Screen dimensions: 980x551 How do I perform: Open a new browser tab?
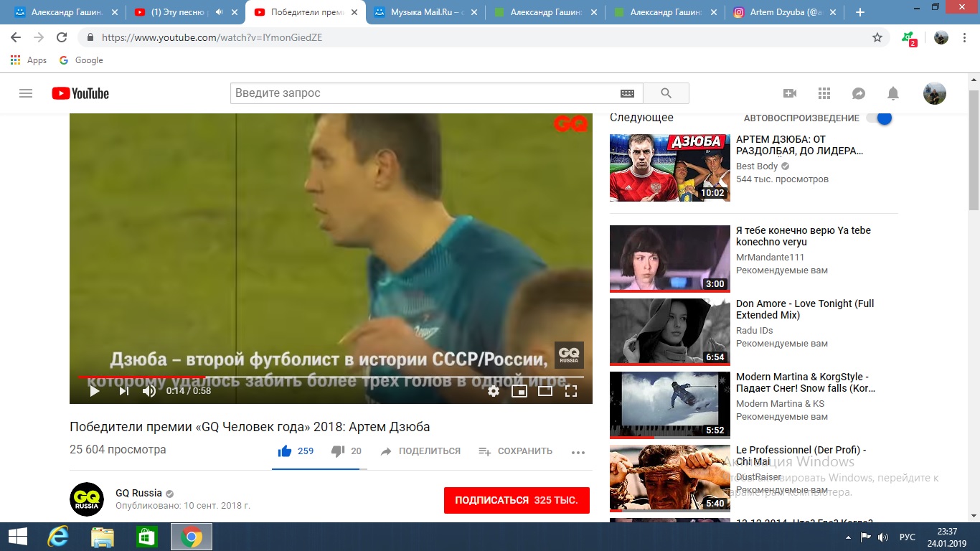point(860,12)
